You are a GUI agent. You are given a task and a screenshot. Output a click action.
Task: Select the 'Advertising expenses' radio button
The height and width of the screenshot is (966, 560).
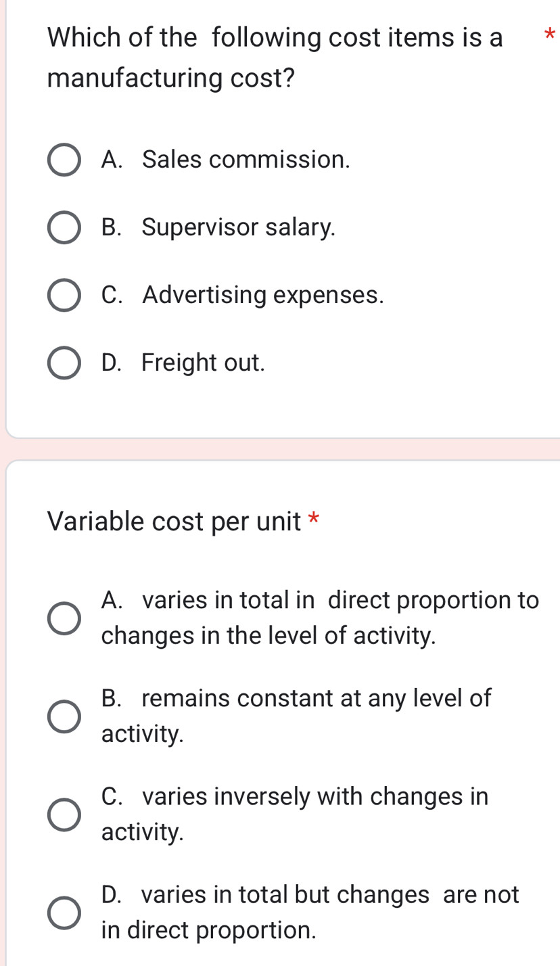pyautogui.click(x=64, y=296)
